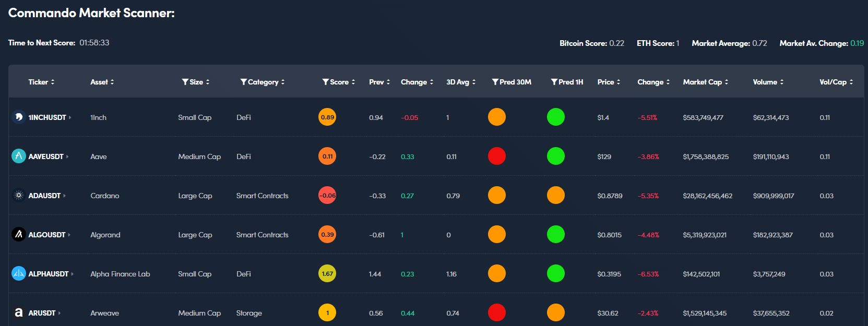
Task: Sort by Volume column header
Action: [768, 82]
